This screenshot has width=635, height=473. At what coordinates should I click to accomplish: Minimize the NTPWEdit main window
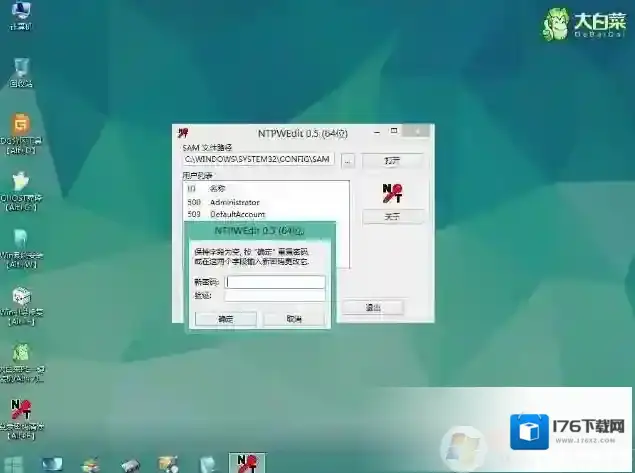377,132
